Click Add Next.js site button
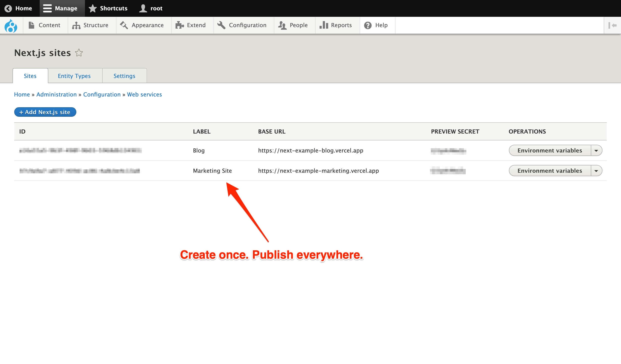Screen dimensions: 621x364 45,112
